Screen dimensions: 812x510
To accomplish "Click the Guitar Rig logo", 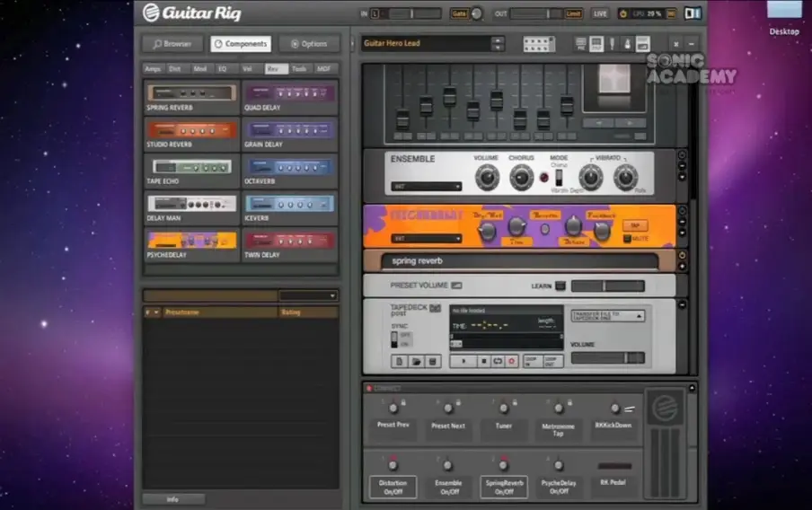I will [x=192, y=13].
